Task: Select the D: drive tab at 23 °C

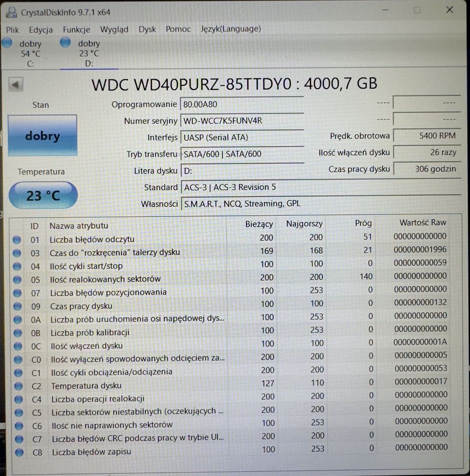Action: coord(89,53)
